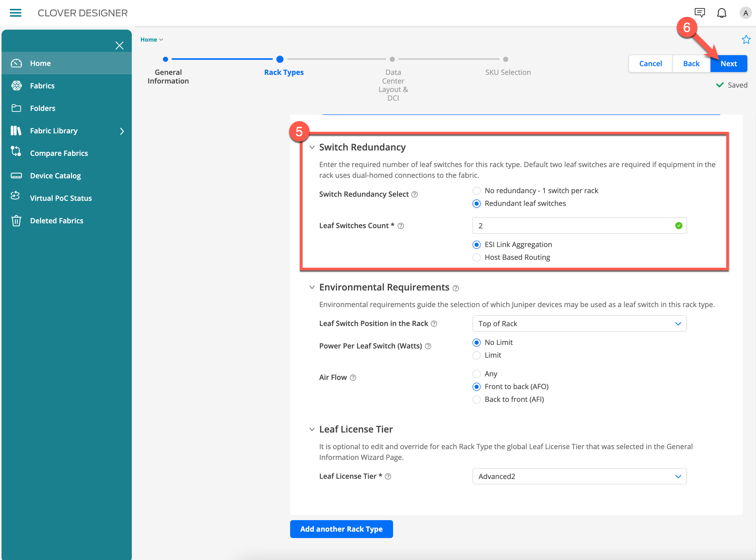The width and height of the screenshot is (756, 560).
Task: Click the Deleted Fabrics trash icon
Action: click(x=16, y=221)
